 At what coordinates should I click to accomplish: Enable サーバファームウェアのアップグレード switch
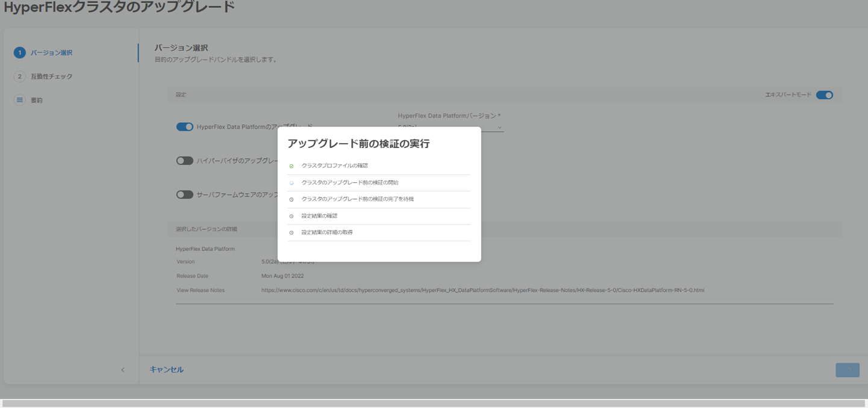(184, 194)
